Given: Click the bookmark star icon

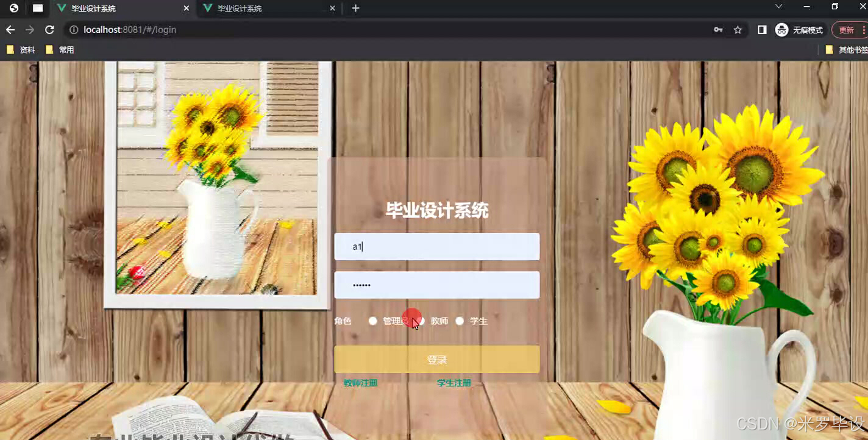Looking at the screenshot, I should point(738,29).
